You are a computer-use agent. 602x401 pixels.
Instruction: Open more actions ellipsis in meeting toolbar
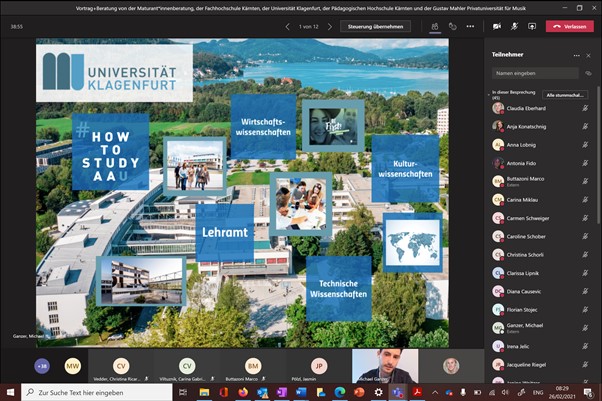[470, 27]
